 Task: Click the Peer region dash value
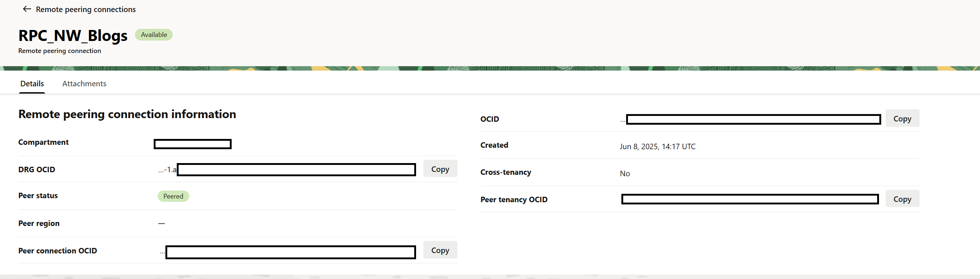click(x=162, y=223)
